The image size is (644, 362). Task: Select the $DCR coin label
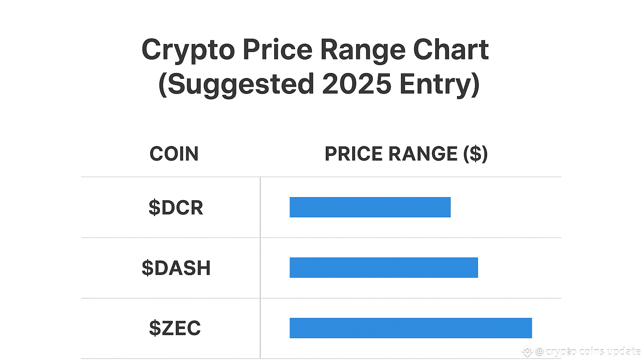pos(176,208)
